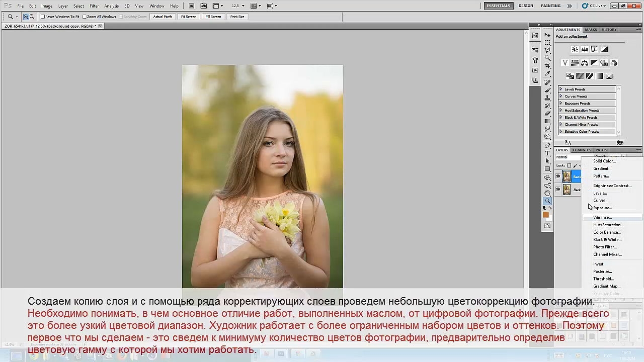Add Hue/Saturation adjustment icon

pyautogui.click(x=575, y=63)
